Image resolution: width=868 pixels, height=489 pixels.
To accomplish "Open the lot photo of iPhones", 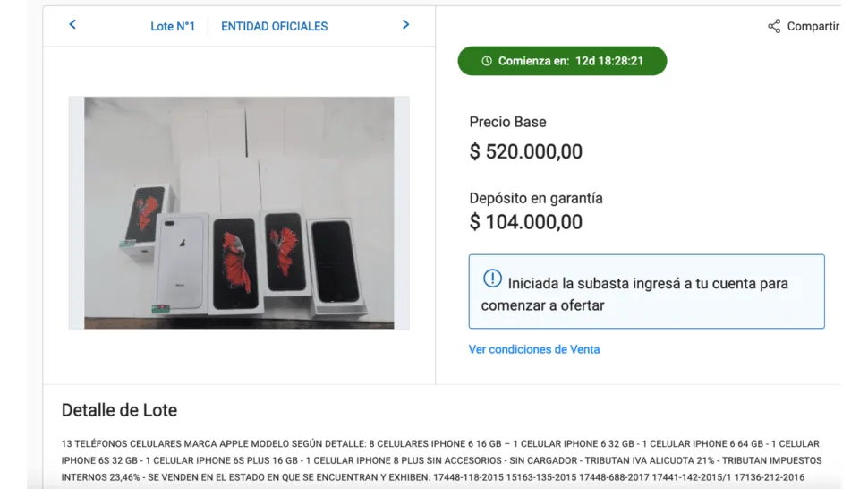I will (x=239, y=212).
